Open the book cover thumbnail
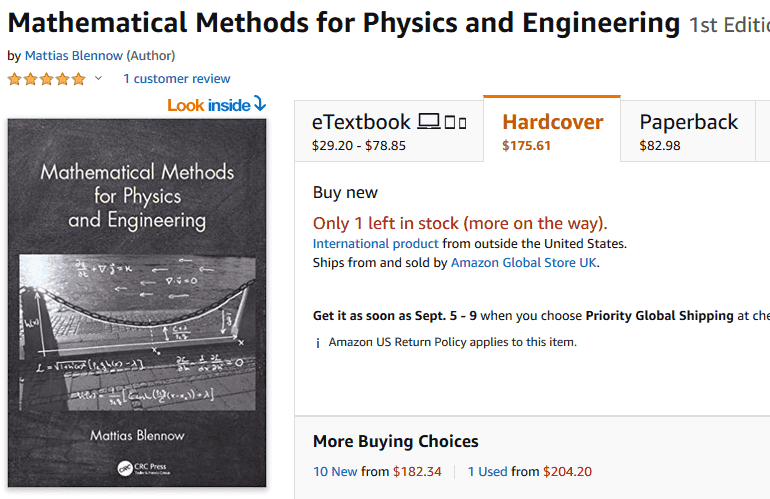 point(137,302)
